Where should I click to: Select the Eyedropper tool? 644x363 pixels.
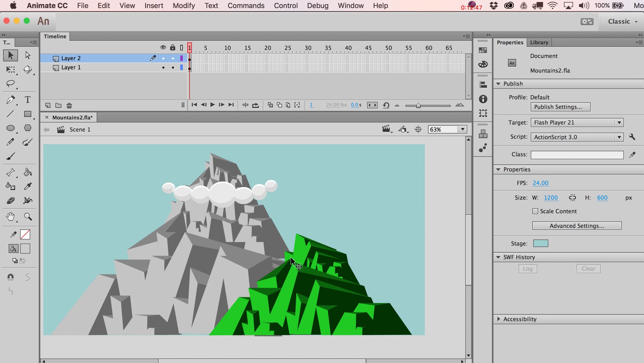click(27, 186)
